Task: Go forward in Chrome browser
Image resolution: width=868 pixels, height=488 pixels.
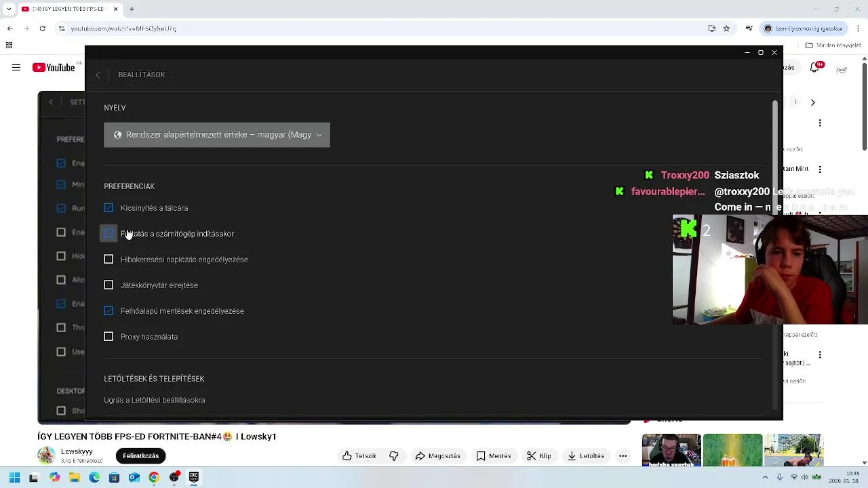Action: click(x=26, y=28)
